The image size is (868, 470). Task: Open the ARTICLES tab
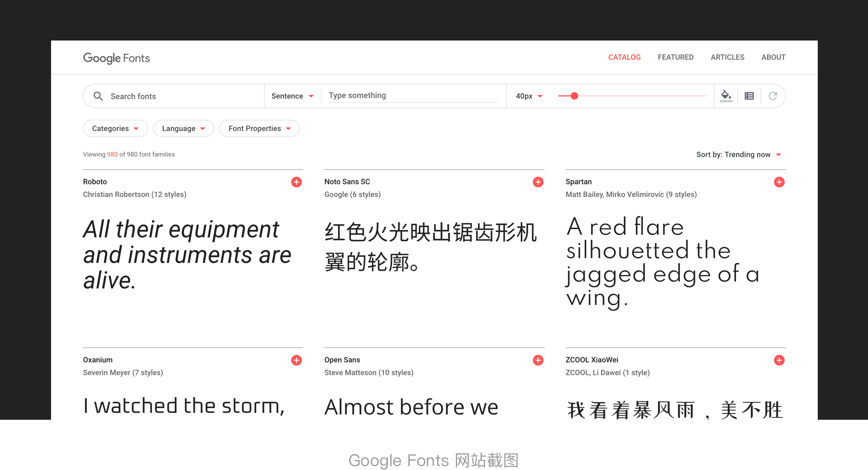click(727, 57)
